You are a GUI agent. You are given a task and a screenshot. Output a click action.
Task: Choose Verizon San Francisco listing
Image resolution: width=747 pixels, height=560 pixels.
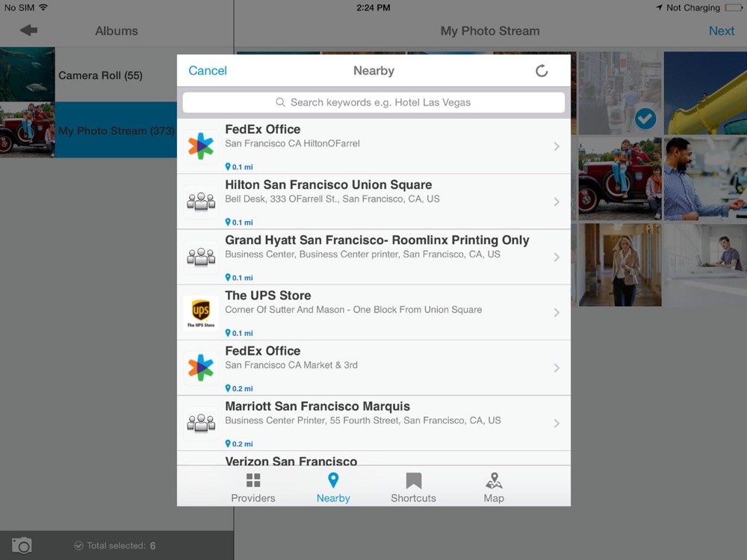tap(373, 458)
